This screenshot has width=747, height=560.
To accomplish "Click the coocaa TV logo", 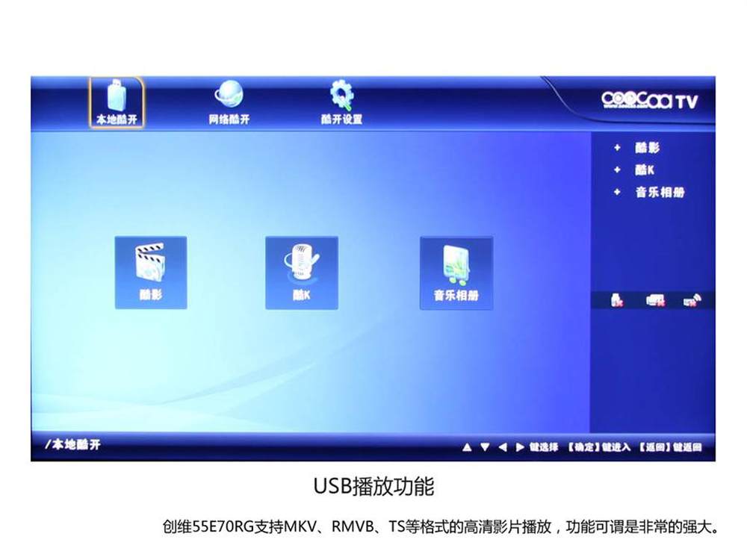I will click(648, 101).
